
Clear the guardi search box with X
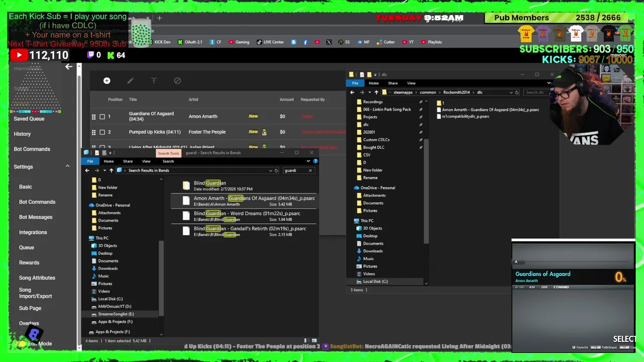point(310,170)
